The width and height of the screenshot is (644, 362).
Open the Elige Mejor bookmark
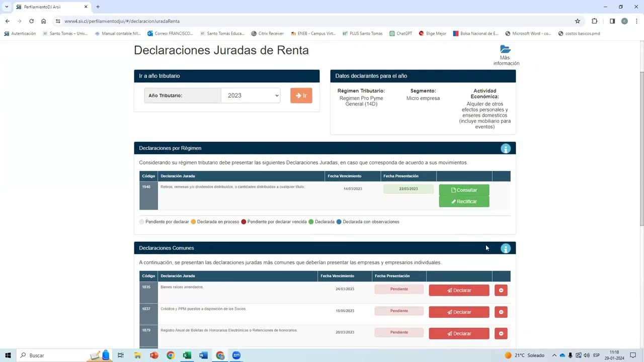pyautogui.click(x=432, y=34)
